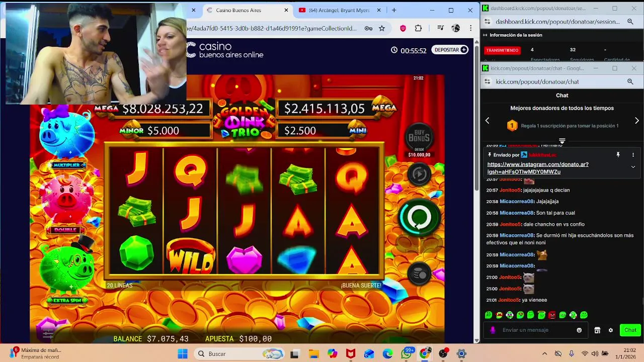The image size is (644, 362).
Task: Insert the first green emote in the row
Action: coord(489,315)
